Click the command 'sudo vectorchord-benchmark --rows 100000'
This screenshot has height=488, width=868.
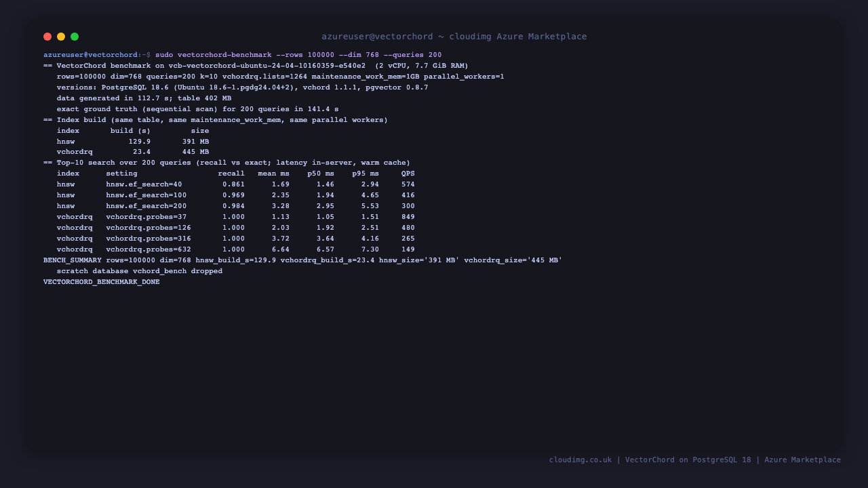245,55
